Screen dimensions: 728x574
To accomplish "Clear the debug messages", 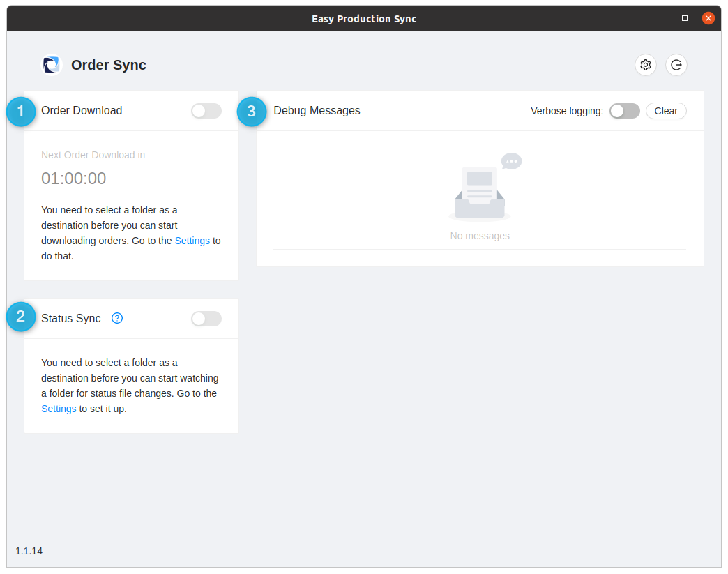I will (x=666, y=111).
